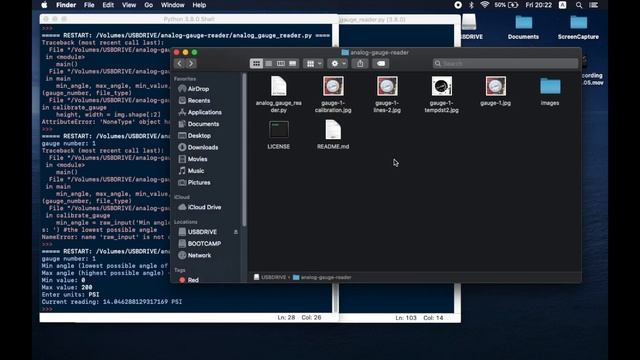Select the analog_gauge_reader.py file

point(279,95)
